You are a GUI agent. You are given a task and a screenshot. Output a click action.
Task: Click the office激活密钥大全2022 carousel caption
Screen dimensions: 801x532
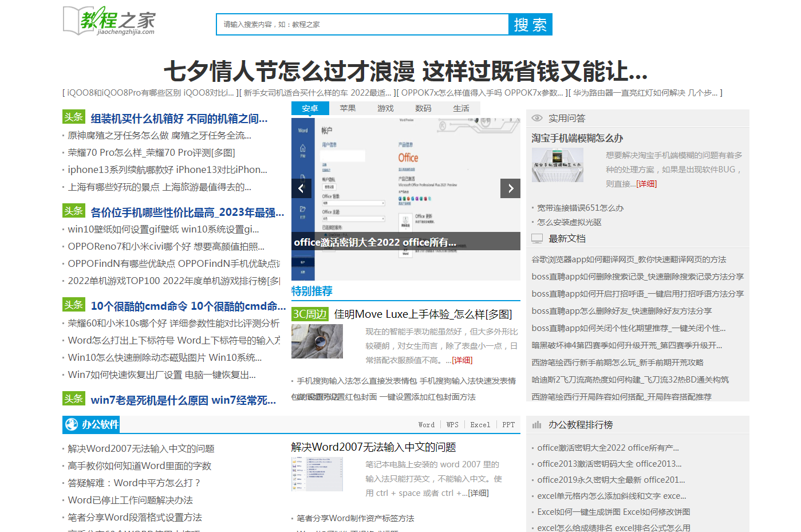(x=375, y=242)
